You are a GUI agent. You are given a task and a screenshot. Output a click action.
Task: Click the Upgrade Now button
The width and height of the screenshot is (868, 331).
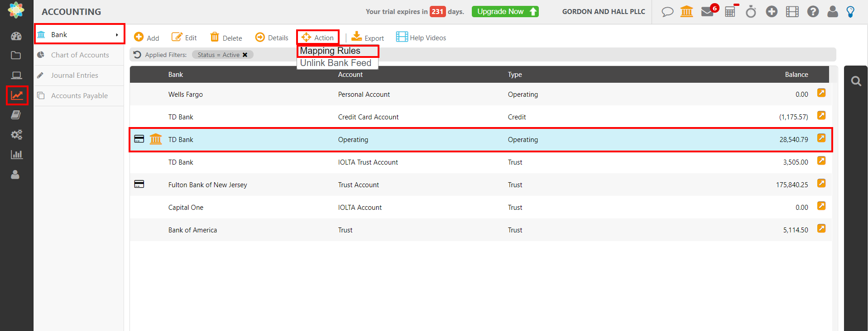505,12
